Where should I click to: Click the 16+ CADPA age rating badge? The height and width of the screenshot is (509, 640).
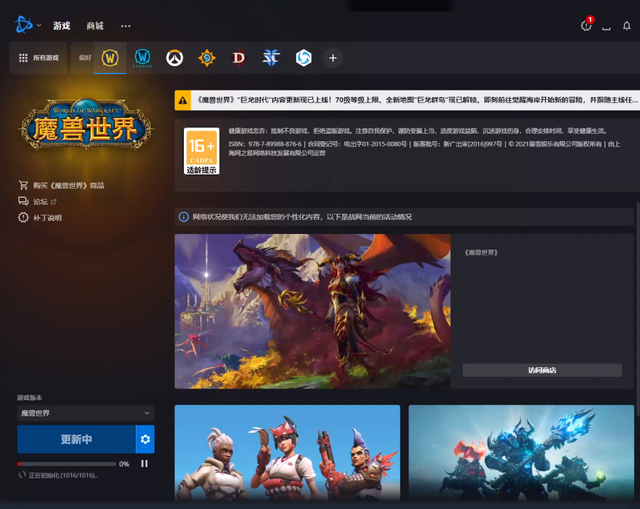[x=201, y=151]
